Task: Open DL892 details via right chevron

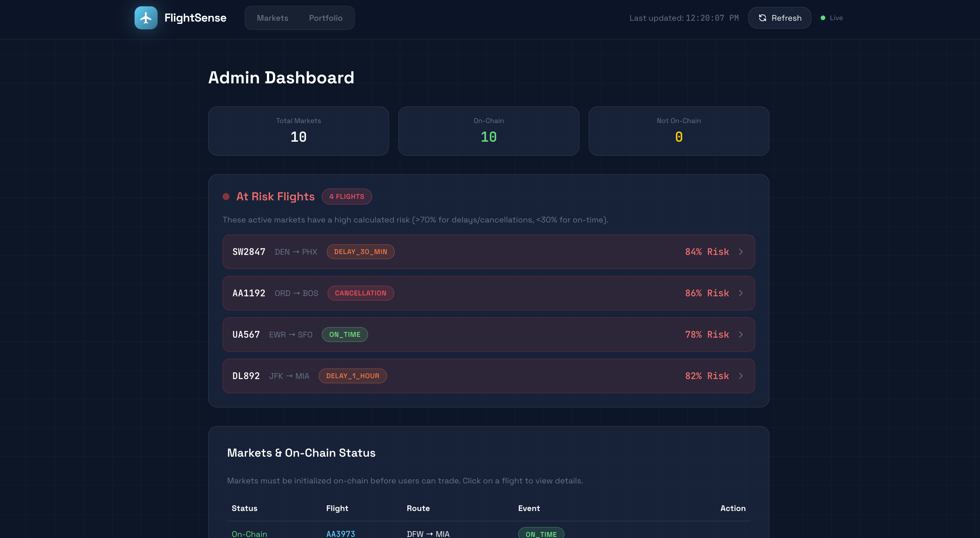Action: (741, 376)
